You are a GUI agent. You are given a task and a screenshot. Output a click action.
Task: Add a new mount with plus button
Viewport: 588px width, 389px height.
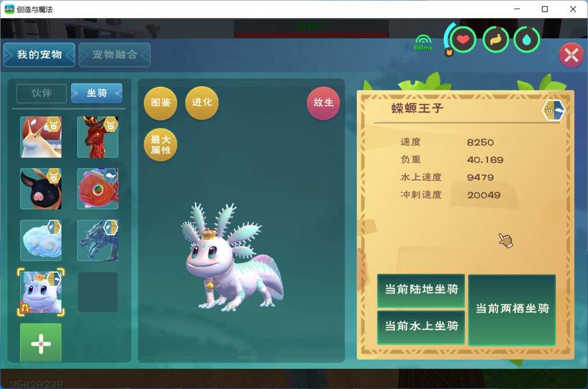point(41,343)
